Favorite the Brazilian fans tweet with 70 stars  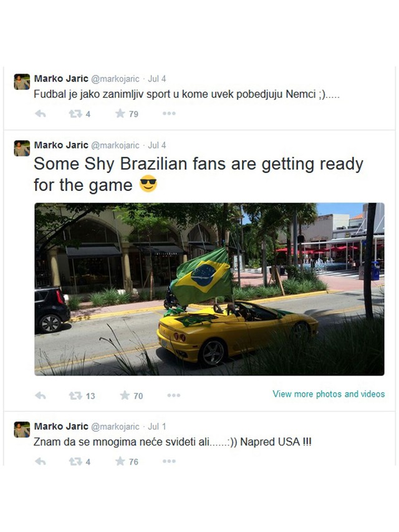click(x=125, y=395)
